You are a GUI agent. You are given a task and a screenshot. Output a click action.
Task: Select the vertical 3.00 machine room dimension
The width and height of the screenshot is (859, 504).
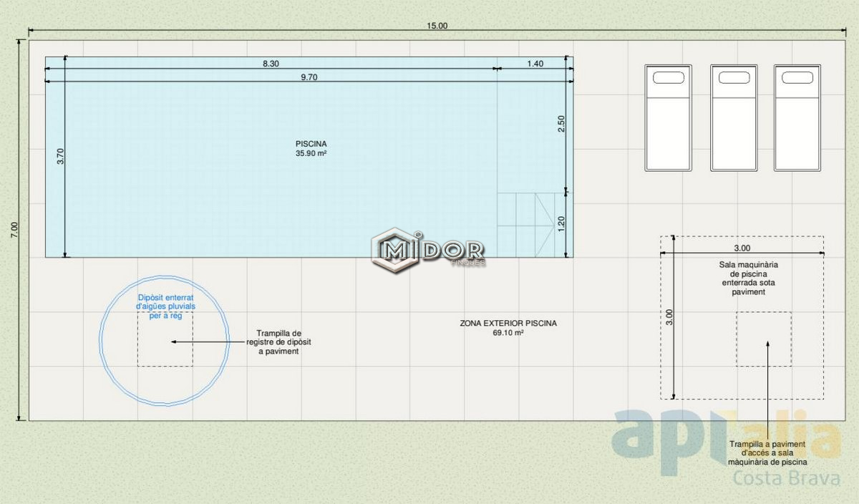coord(669,317)
